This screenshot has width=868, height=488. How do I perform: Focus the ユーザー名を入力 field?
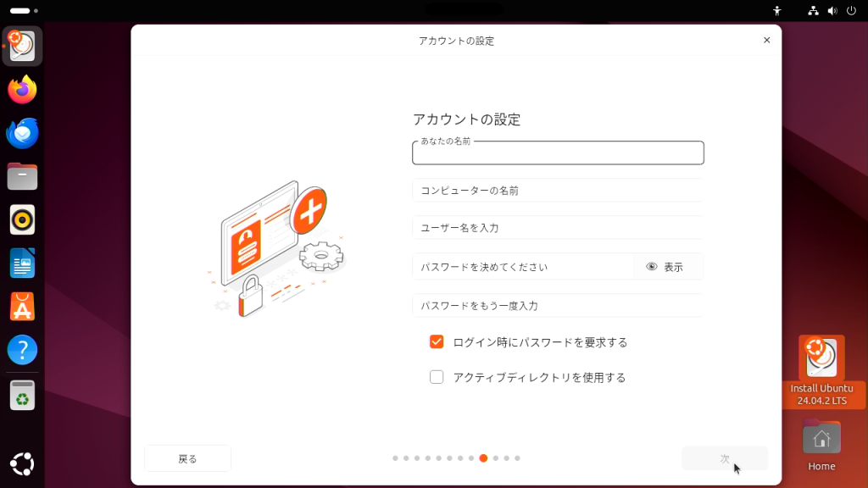558,227
